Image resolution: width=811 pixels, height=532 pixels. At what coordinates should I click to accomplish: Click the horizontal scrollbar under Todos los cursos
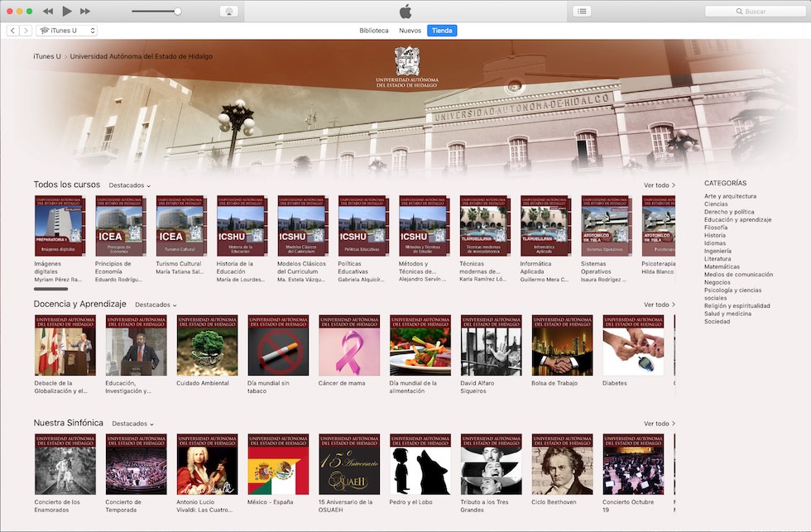tap(50, 289)
